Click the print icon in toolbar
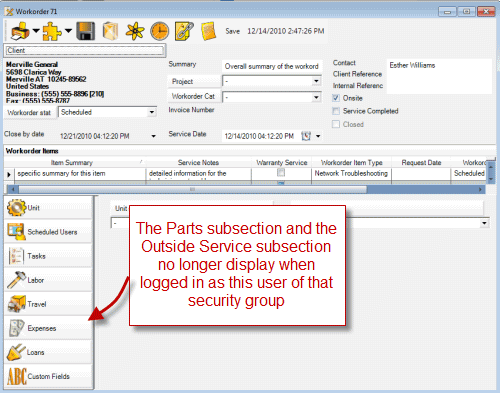 click(x=20, y=31)
